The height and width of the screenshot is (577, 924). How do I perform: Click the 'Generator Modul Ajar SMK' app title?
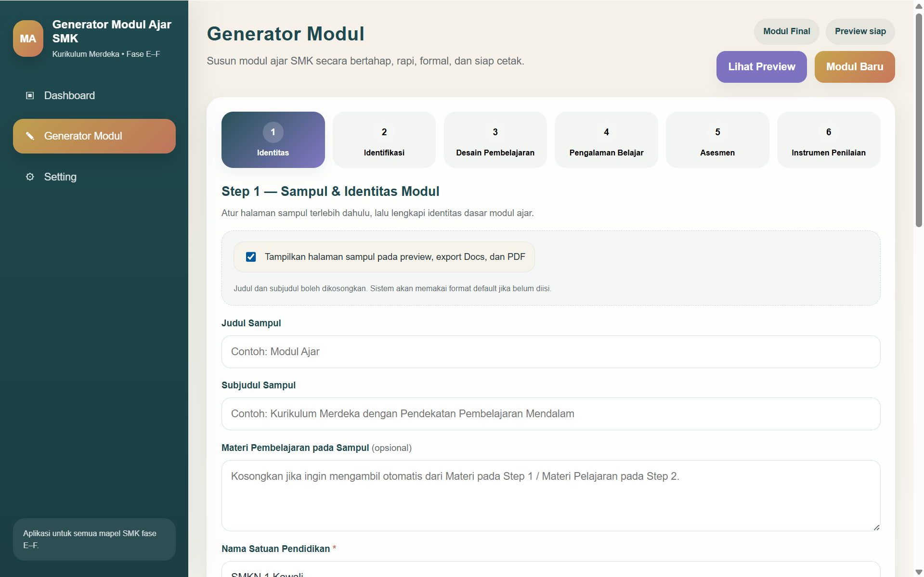pos(112,31)
